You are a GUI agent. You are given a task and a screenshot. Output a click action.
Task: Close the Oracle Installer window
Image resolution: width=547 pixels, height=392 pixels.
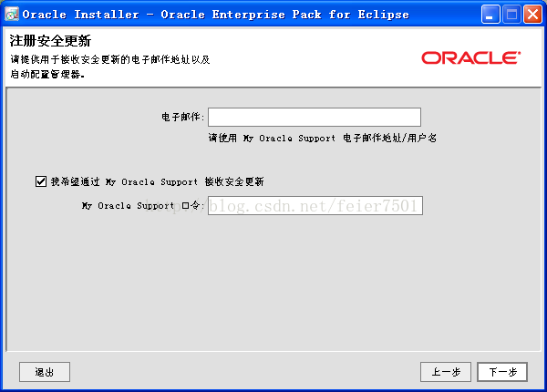point(532,15)
